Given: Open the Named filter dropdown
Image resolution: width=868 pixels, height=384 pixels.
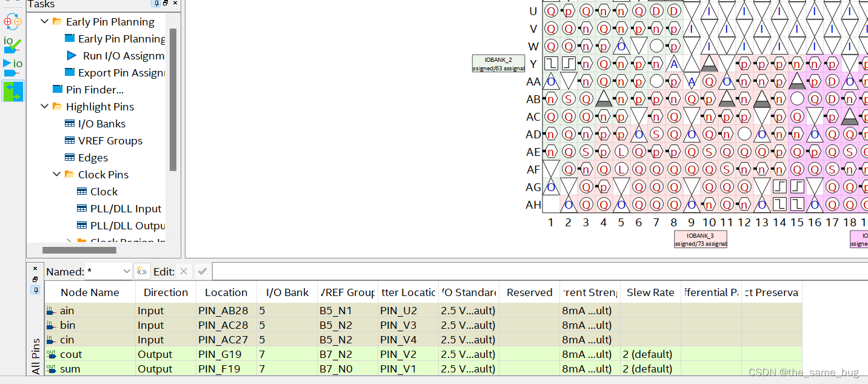Looking at the screenshot, I should 126,271.
